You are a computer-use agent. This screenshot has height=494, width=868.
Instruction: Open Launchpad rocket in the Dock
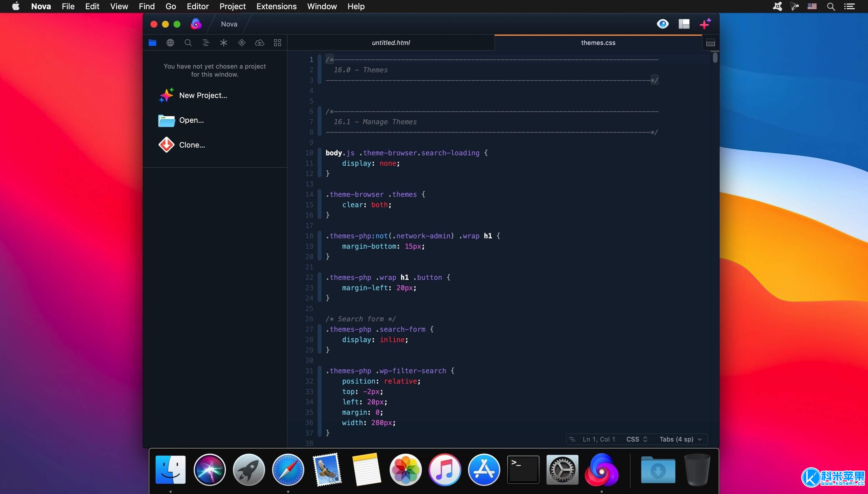click(249, 470)
